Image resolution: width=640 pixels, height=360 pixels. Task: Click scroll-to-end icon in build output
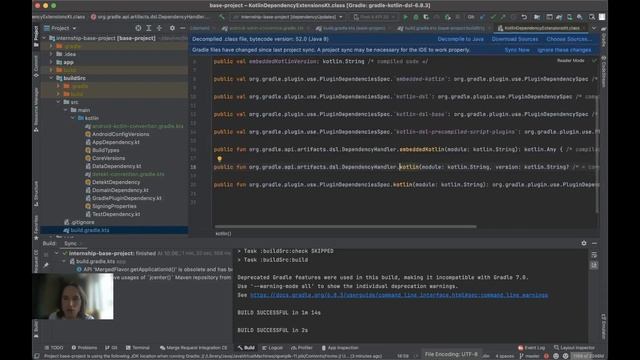594,265
